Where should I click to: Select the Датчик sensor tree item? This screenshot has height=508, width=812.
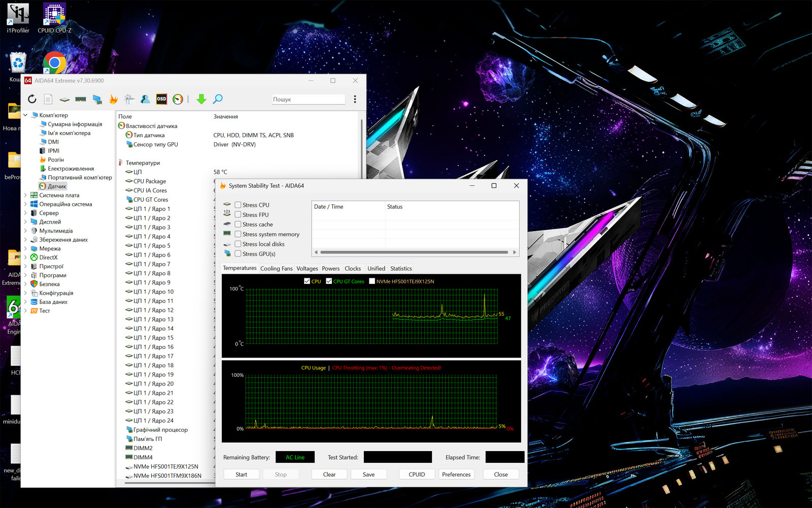[53, 186]
